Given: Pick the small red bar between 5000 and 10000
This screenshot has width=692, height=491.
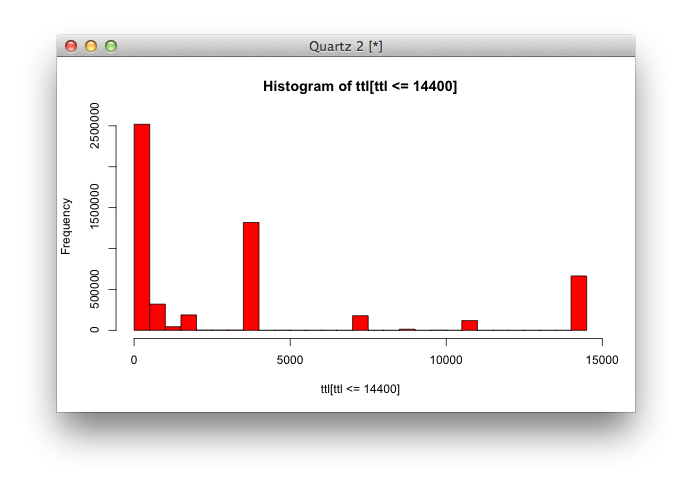Looking at the screenshot, I should (x=360, y=322).
